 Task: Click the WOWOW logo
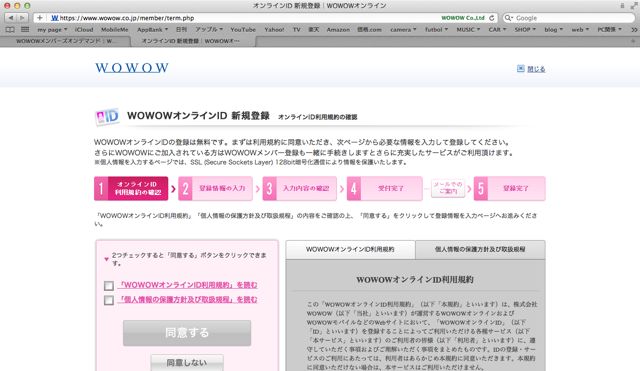point(132,67)
